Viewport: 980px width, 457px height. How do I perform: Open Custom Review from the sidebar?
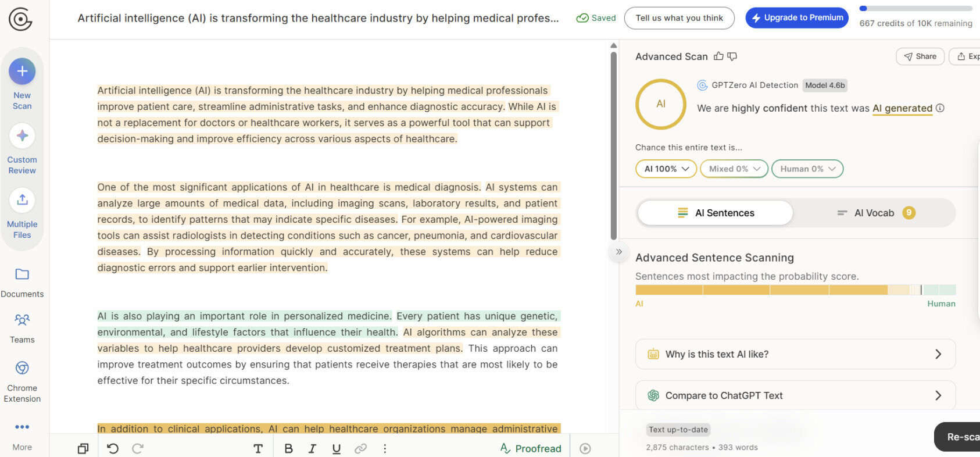point(22,136)
